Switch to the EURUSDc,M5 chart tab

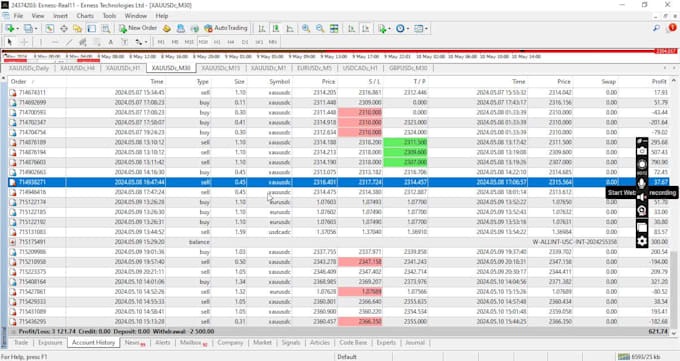click(314, 68)
